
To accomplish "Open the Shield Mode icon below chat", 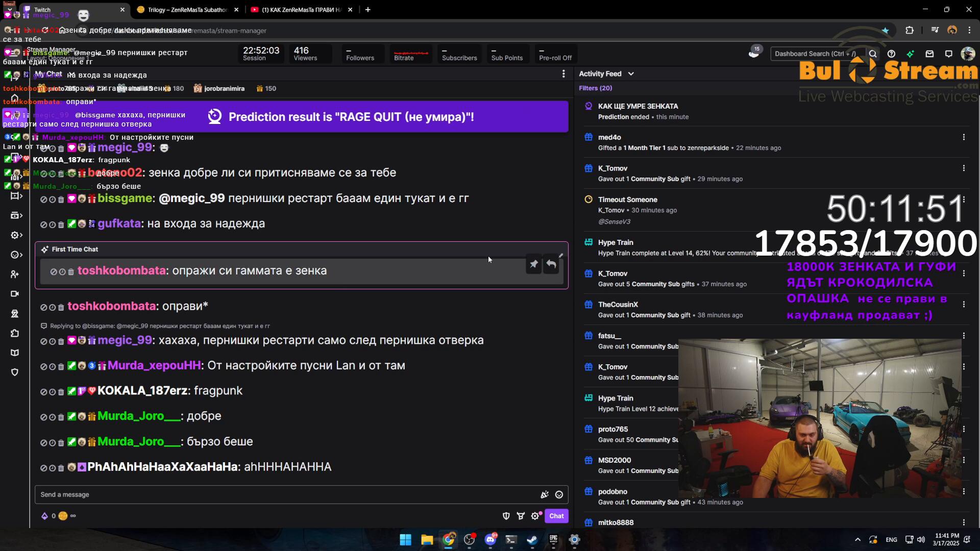I will coord(506,516).
